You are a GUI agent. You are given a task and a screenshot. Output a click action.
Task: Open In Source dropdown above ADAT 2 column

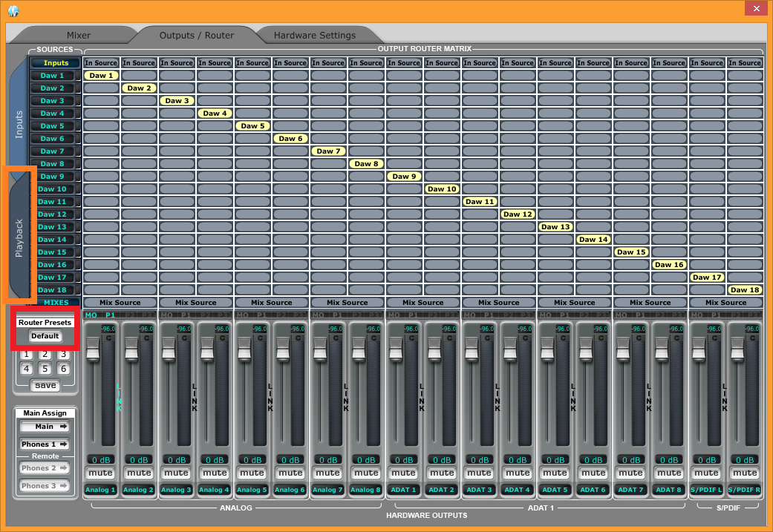(x=443, y=62)
